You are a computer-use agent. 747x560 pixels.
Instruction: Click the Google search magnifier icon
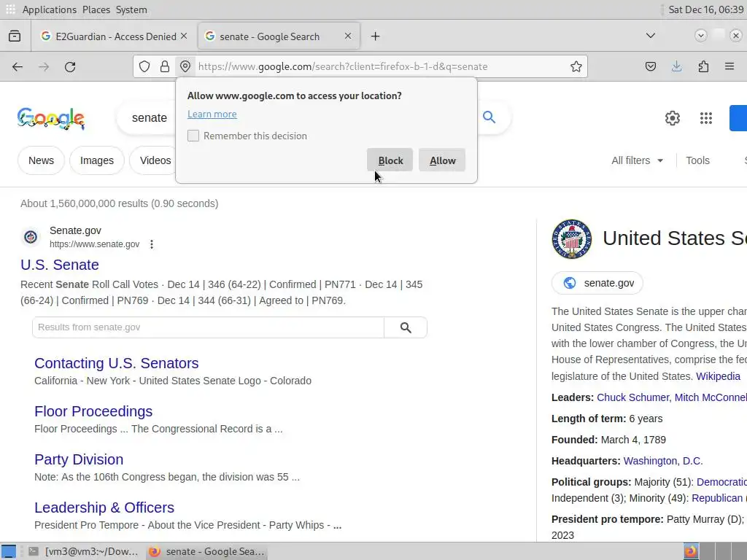tap(489, 117)
